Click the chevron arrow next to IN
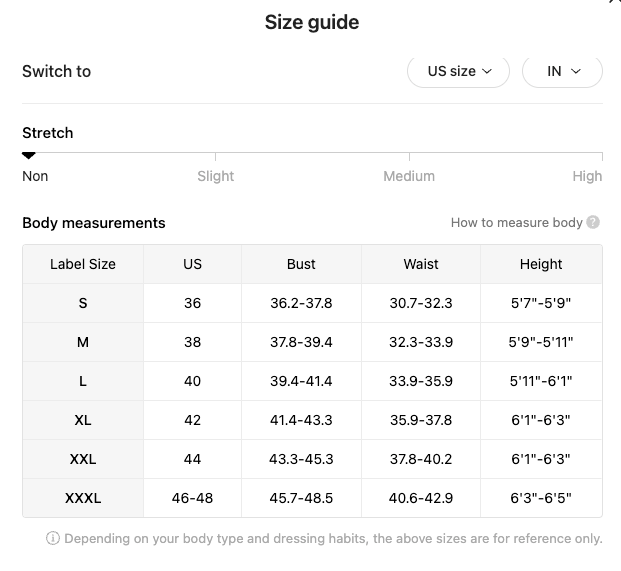 pos(576,71)
